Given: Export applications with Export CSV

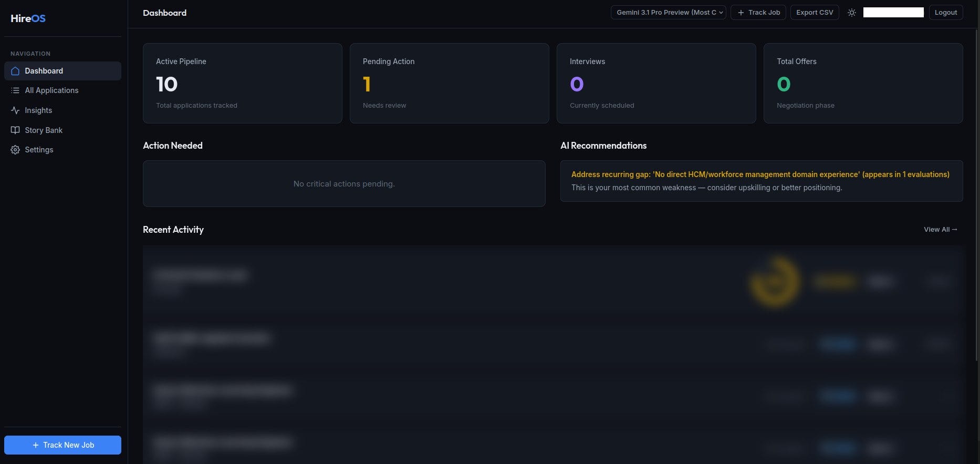Looking at the screenshot, I should [x=815, y=13].
